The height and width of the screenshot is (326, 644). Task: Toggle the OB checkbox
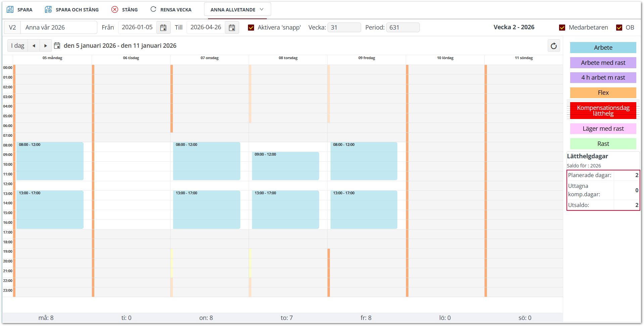click(619, 28)
